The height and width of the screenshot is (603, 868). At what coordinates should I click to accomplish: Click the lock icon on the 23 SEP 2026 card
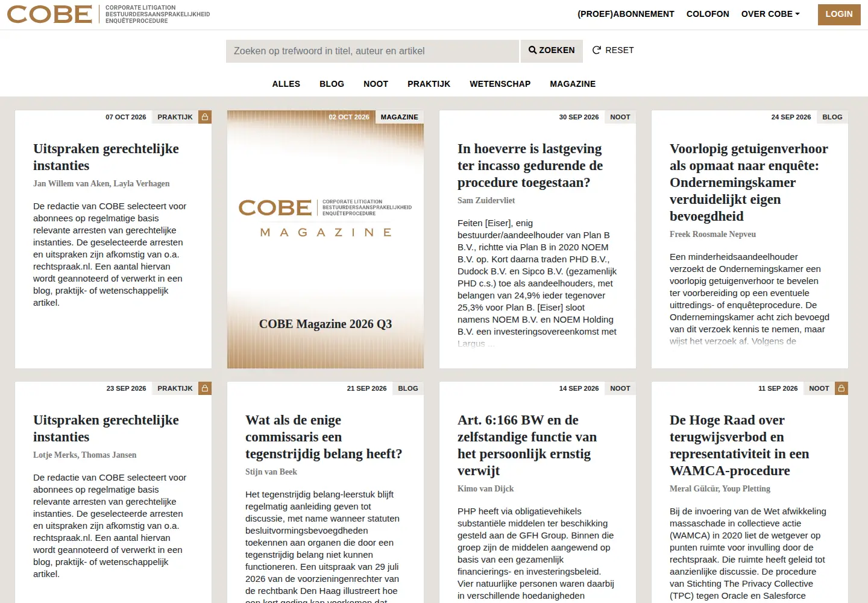point(205,388)
